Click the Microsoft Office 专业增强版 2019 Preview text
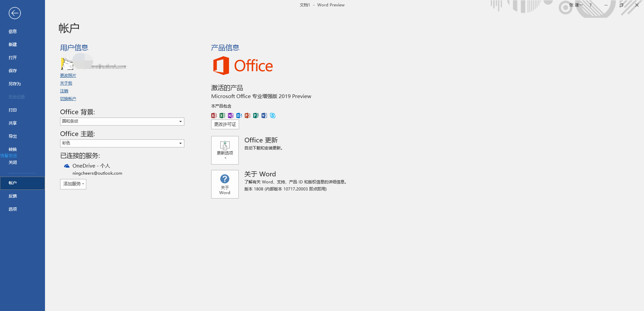Viewport: 644px width, 311px height. click(x=261, y=96)
